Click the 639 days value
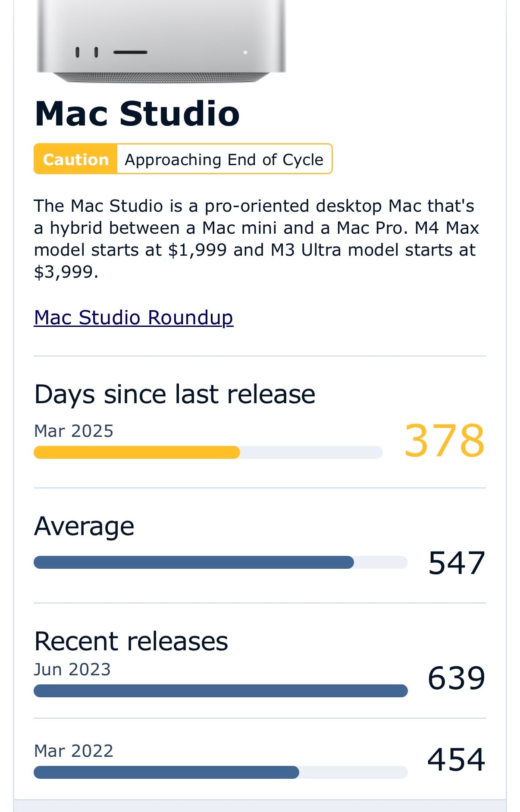520x812 pixels. coord(457,678)
